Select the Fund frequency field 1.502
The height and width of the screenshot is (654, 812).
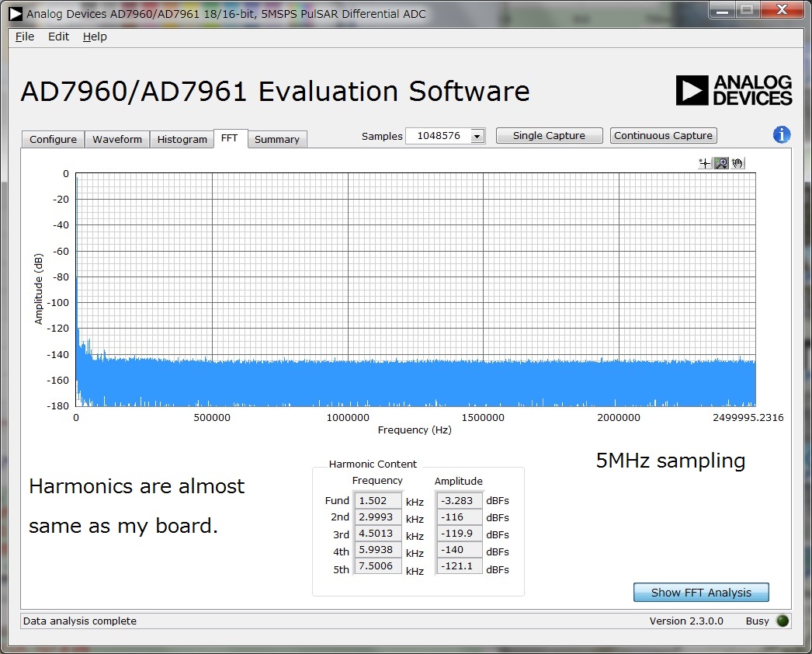coord(377,501)
